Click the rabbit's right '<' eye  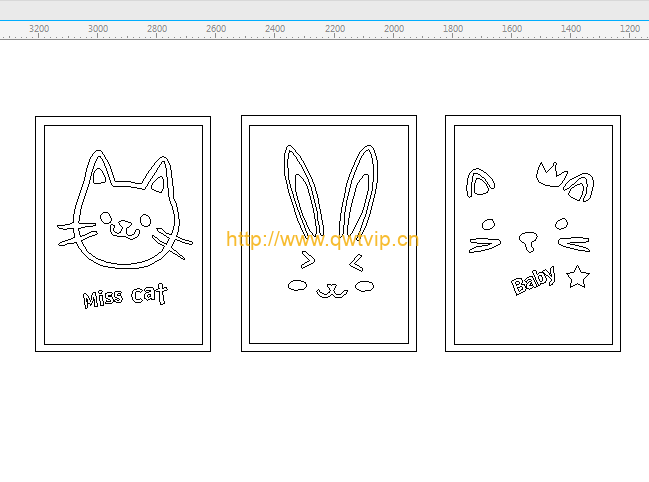356,263
